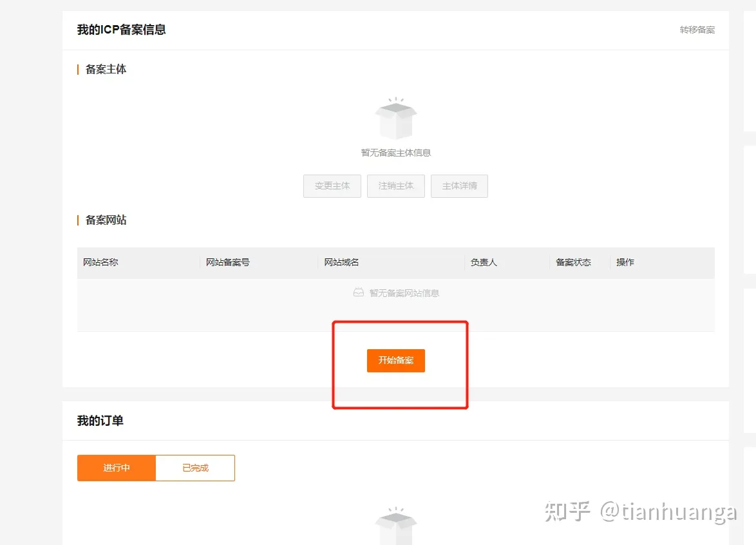Image resolution: width=756 pixels, height=545 pixels.
Task: Click the 操作 column header
Action: coord(625,262)
